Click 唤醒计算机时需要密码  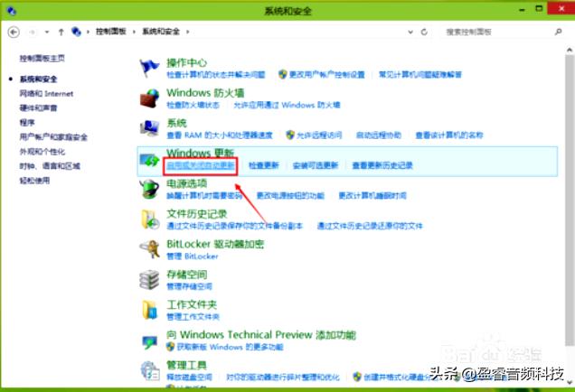(x=204, y=196)
